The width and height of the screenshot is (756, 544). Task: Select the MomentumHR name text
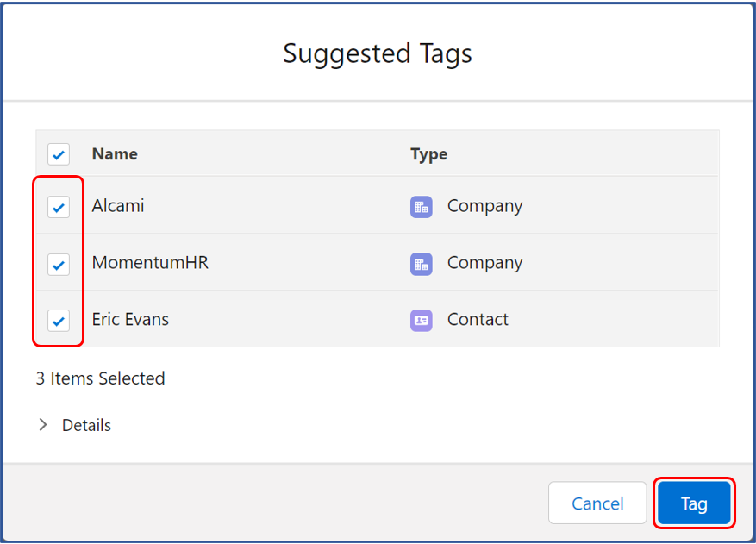pyautogui.click(x=150, y=263)
